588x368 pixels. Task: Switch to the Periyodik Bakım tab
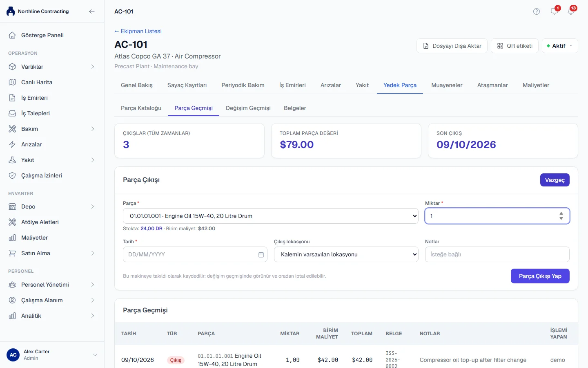243,85
